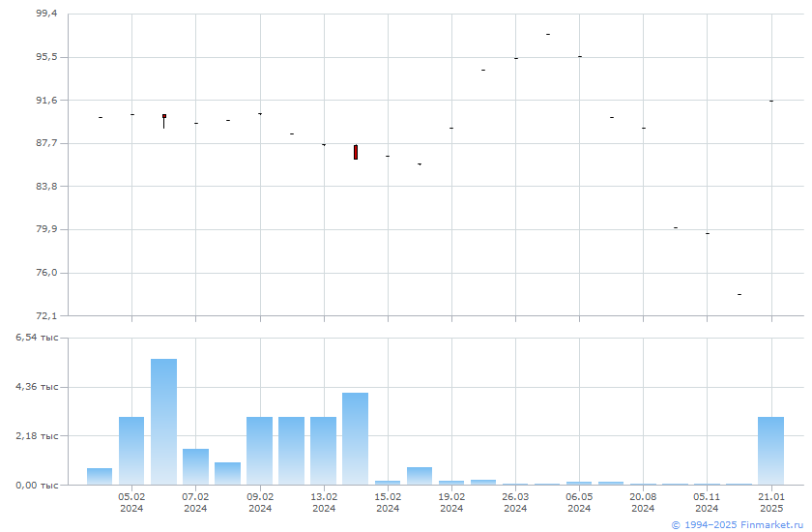Click the '72,1' price axis label

point(46,315)
